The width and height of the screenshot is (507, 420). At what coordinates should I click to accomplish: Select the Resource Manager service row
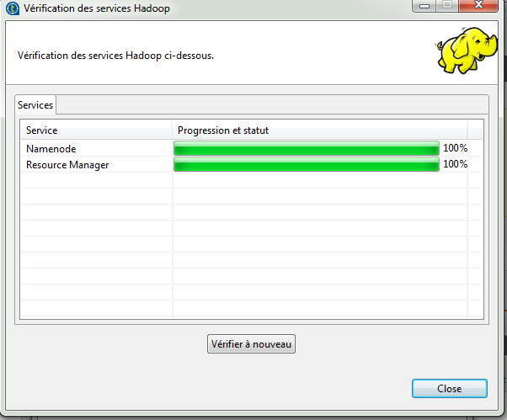click(x=252, y=164)
